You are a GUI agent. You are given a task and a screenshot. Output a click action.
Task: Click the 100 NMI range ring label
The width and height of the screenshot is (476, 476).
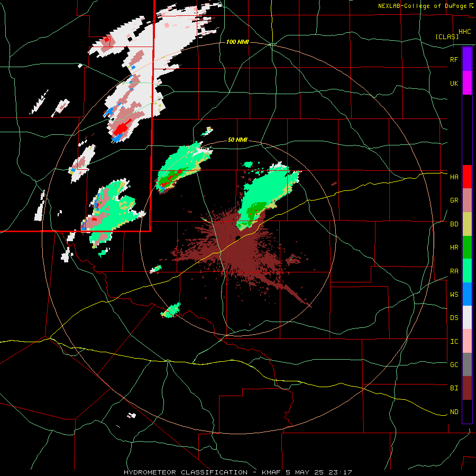pos(237,42)
